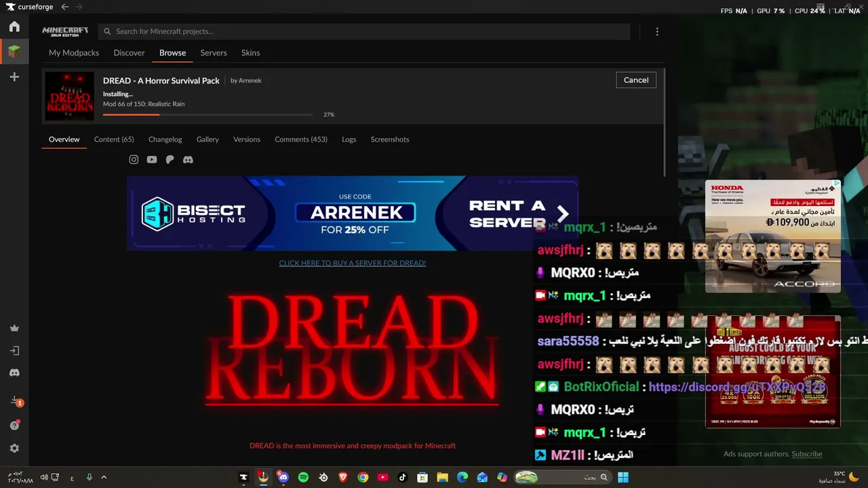Advance the banner with the right arrow
Viewport: 868px width, 488px height.
coord(562,213)
